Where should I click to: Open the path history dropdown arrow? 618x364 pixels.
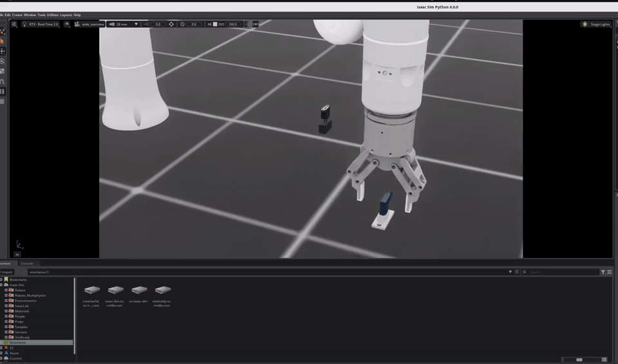tap(510, 272)
